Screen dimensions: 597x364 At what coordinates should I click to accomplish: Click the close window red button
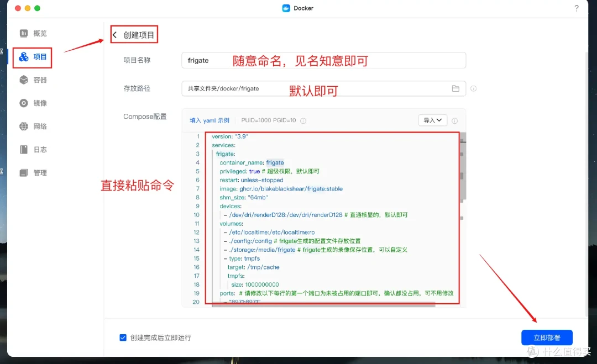point(18,8)
